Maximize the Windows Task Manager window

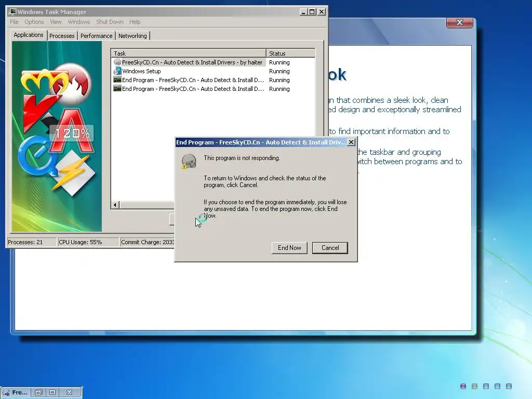click(x=312, y=12)
